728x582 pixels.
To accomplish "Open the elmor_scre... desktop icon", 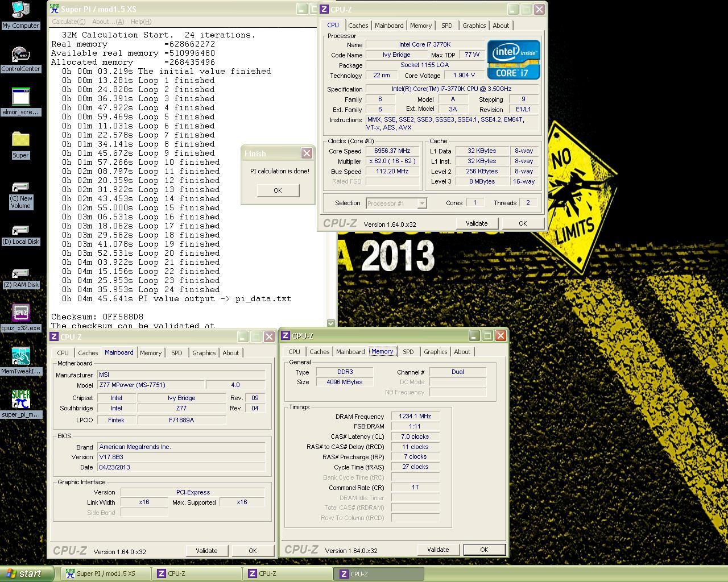I will pos(20,102).
